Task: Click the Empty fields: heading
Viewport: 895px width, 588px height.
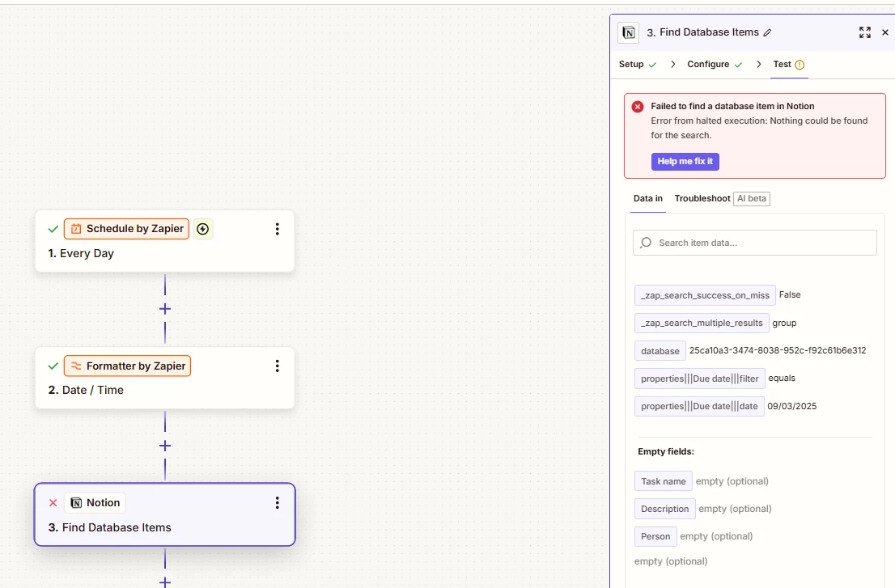Action: 665,451
